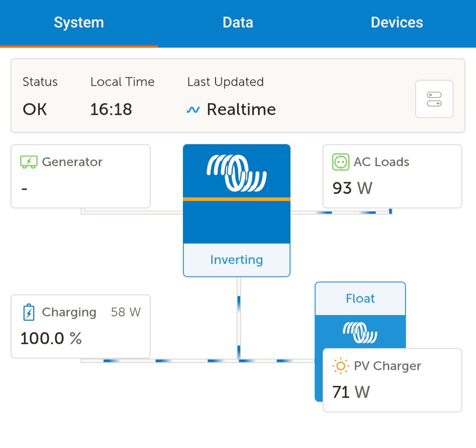Click the Generator icon

29,162
